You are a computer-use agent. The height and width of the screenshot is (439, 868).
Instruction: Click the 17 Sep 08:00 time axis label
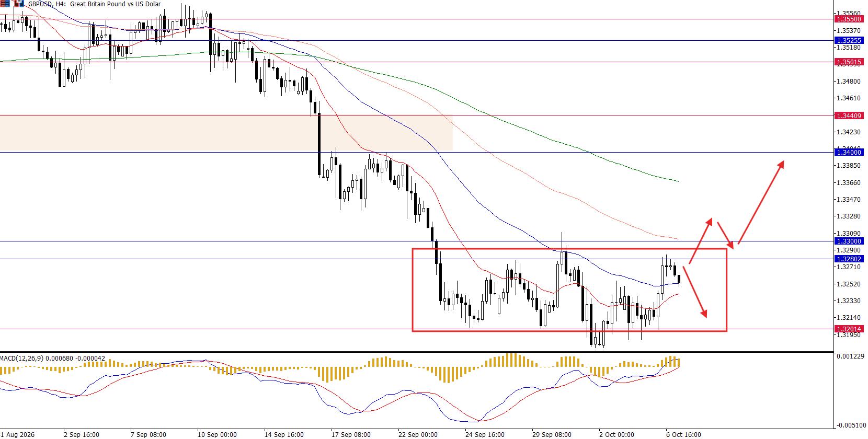point(351,434)
